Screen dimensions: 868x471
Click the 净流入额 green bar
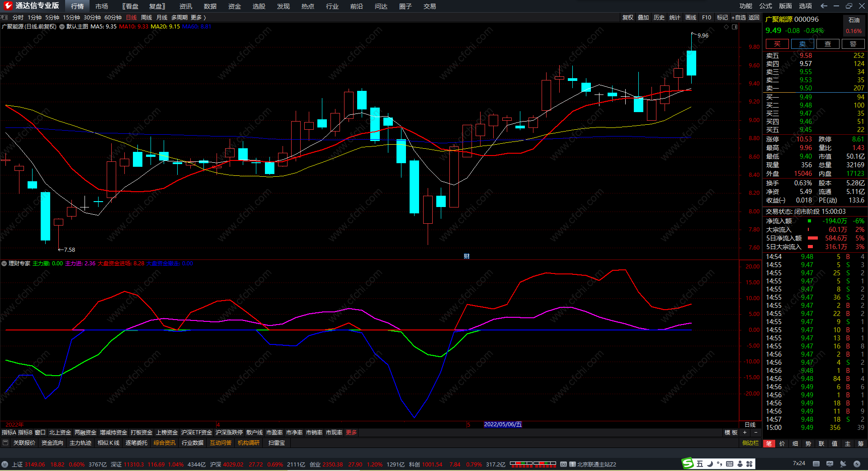click(x=810, y=221)
